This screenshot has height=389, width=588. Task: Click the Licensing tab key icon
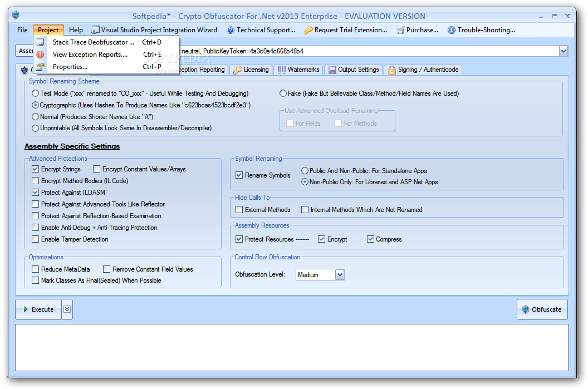pyautogui.click(x=237, y=70)
